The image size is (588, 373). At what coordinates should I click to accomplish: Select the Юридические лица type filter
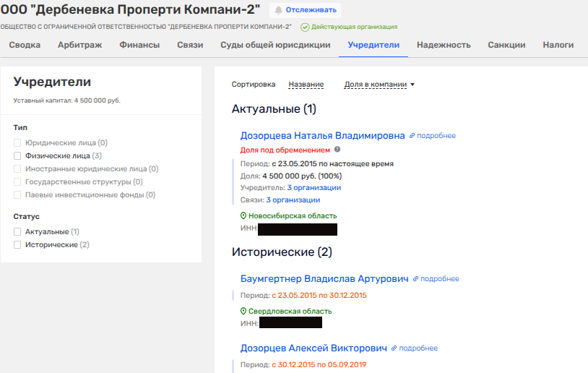click(x=18, y=143)
